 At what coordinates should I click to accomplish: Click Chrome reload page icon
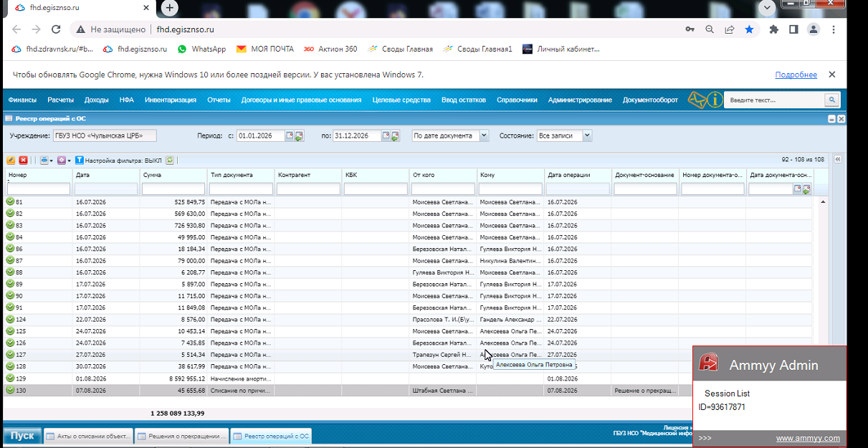pos(56,29)
